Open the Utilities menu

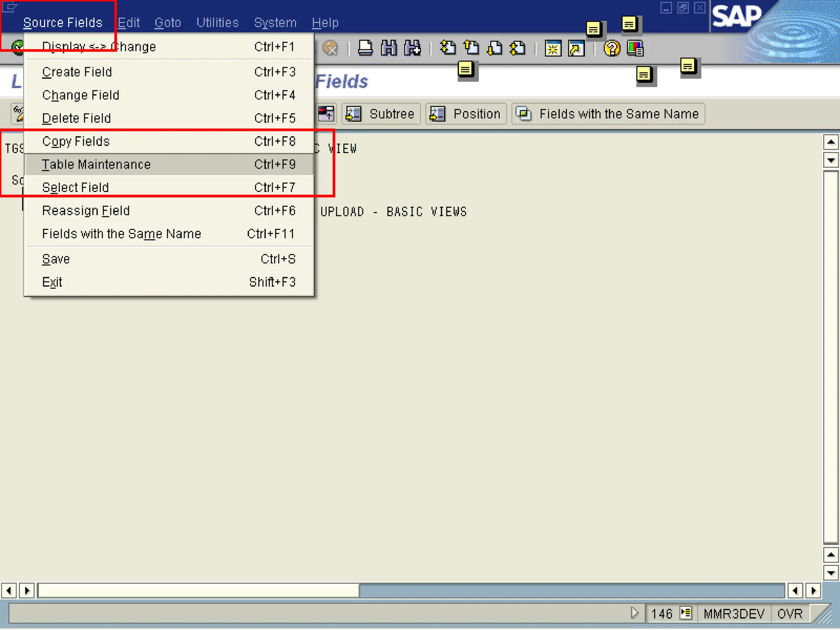click(x=217, y=23)
